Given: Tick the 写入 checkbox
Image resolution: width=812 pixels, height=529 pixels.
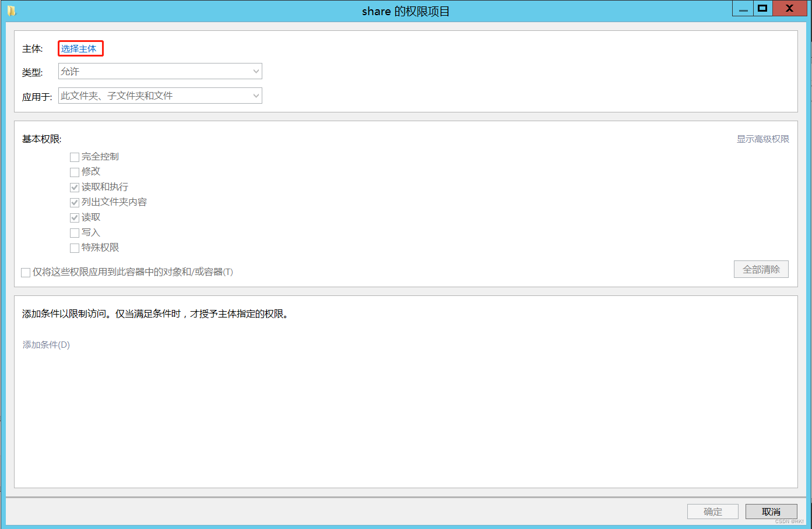Looking at the screenshot, I should pos(75,232).
